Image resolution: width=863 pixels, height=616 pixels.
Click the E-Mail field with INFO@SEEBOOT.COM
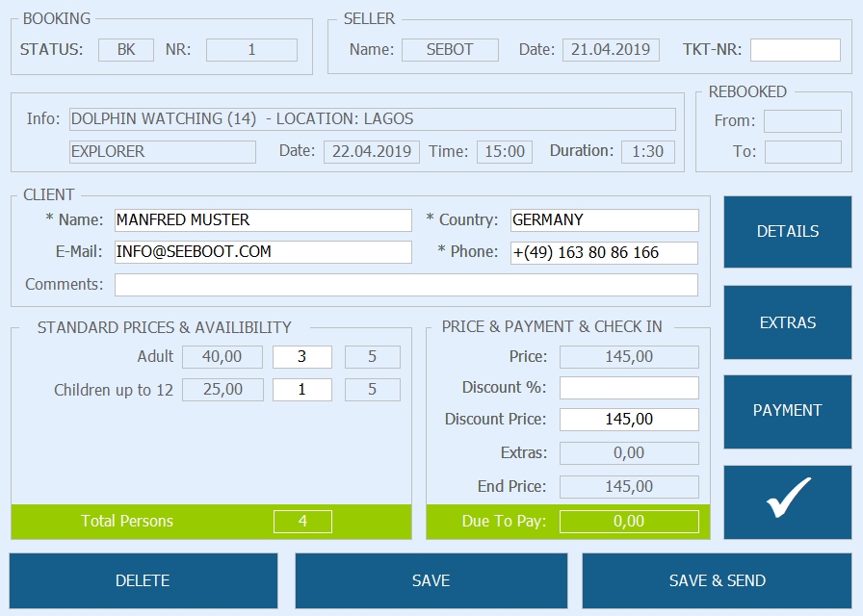pos(263,252)
